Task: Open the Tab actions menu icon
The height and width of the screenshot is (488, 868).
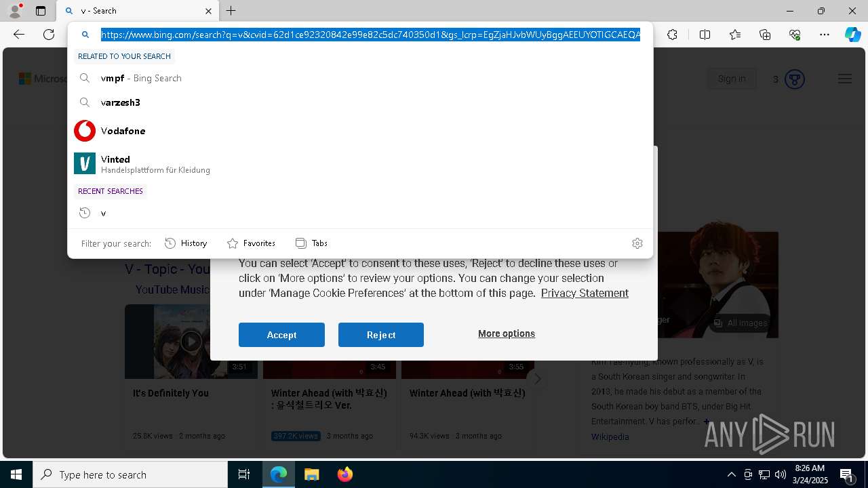Action: click(x=41, y=11)
